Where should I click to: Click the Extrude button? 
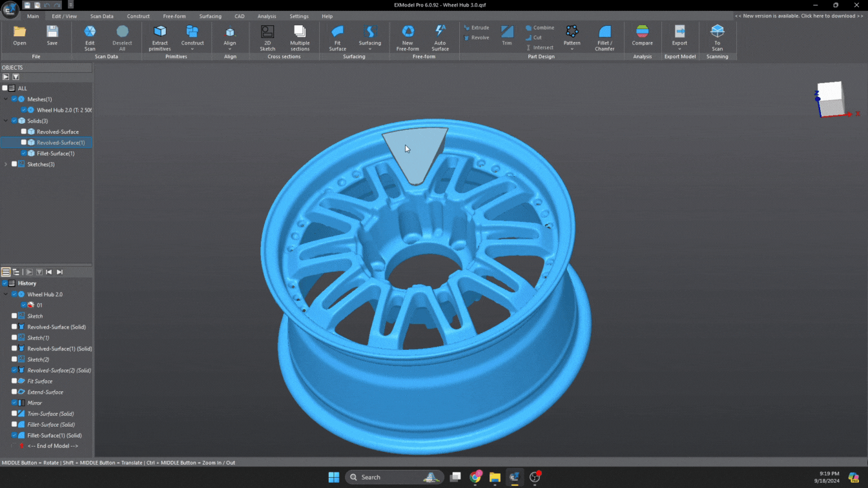(x=477, y=28)
